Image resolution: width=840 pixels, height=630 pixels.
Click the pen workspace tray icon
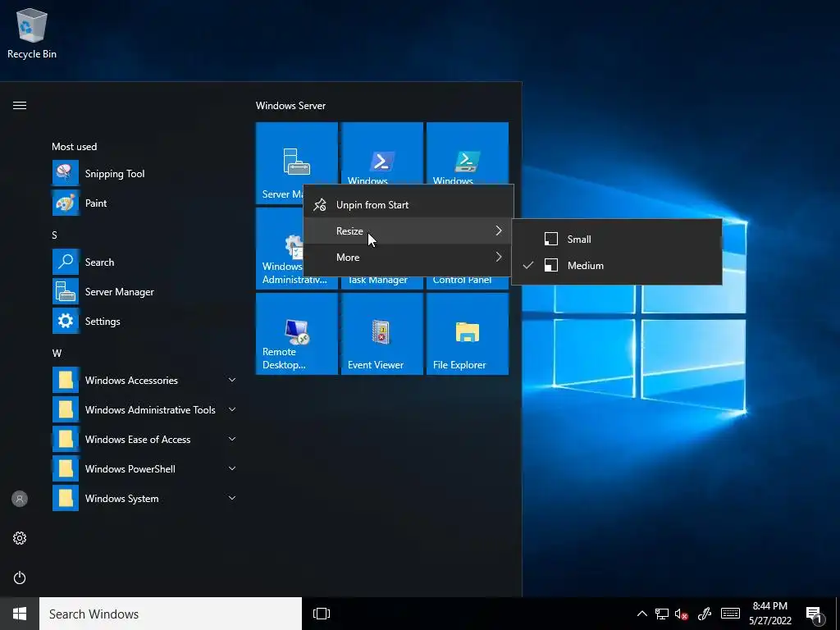tap(704, 614)
